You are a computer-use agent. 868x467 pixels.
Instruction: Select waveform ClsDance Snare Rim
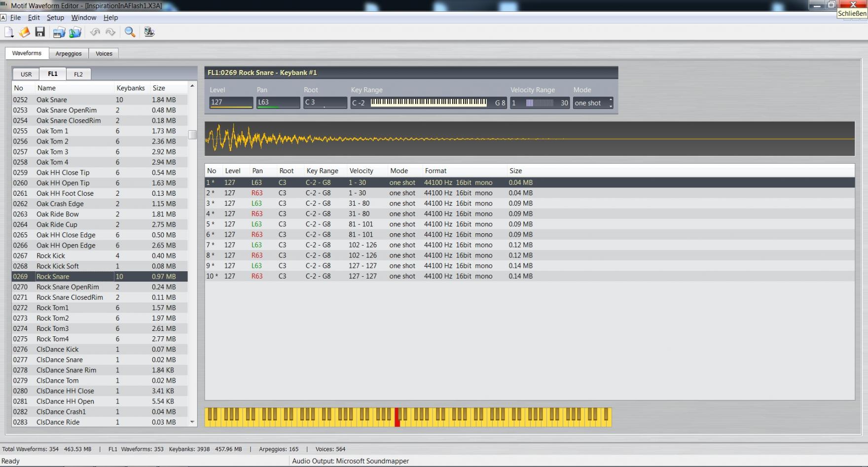tap(100, 370)
